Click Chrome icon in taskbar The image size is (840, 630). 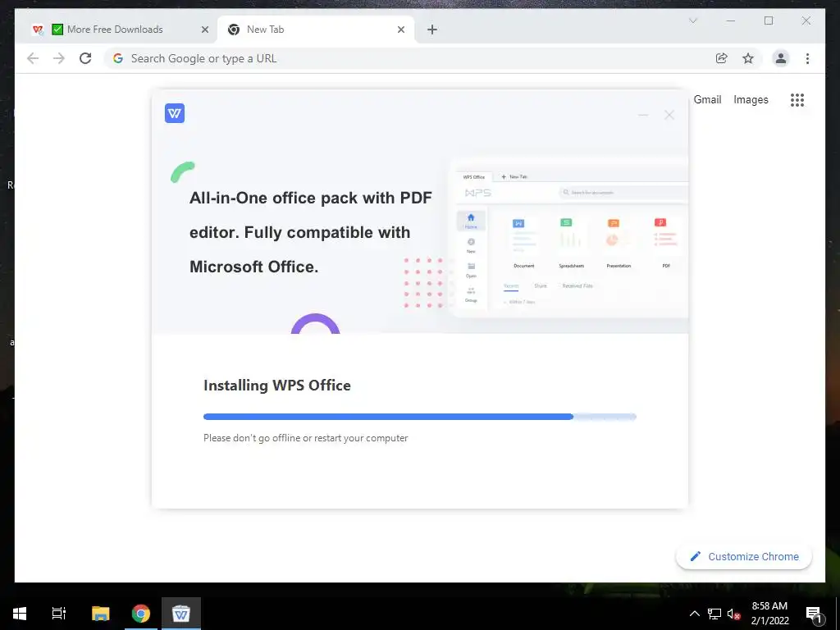point(141,614)
